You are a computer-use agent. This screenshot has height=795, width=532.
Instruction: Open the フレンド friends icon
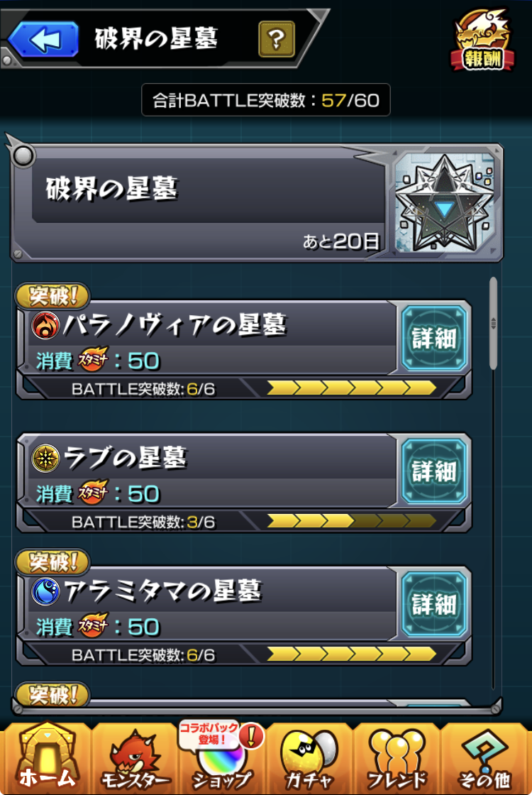pyautogui.click(x=397, y=759)
